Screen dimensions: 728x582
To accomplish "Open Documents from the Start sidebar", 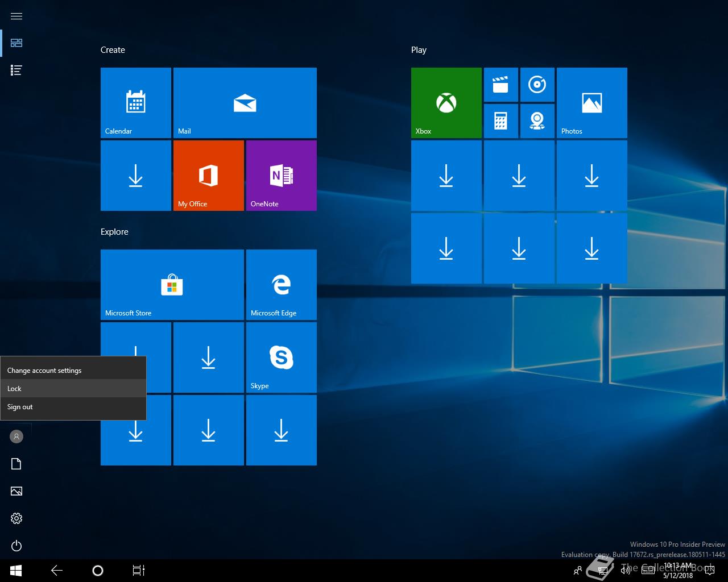I will (x=16, y=464).
